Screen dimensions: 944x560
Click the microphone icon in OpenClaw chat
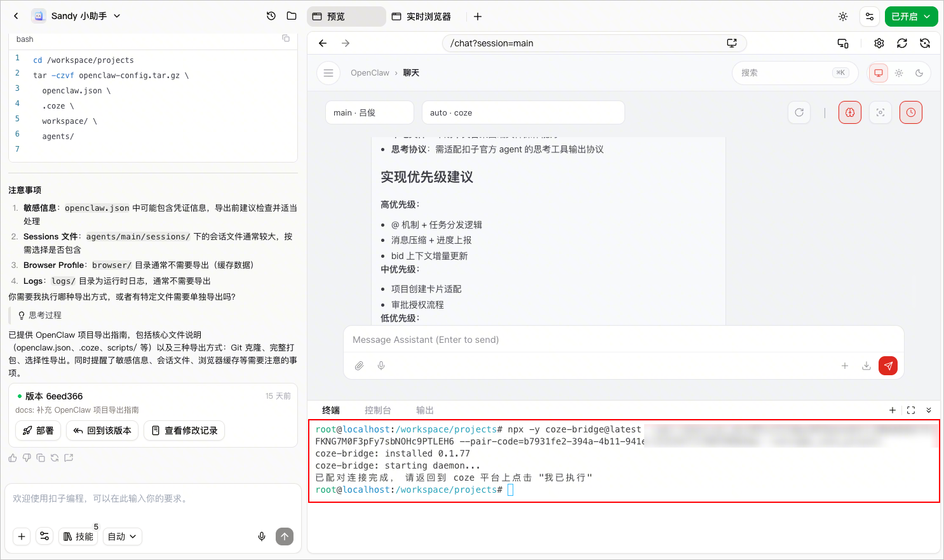tap(381, 366)
